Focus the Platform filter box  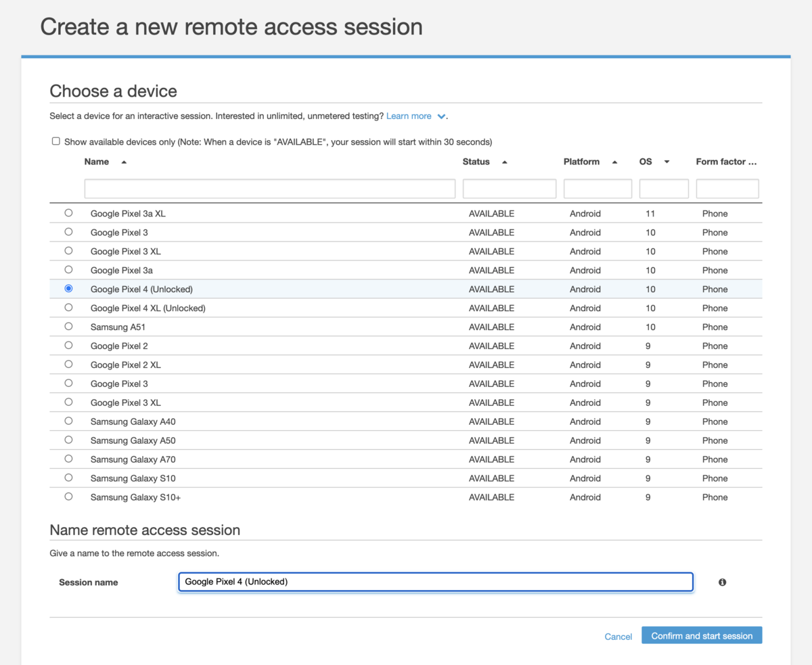click(x=597, y=189)
